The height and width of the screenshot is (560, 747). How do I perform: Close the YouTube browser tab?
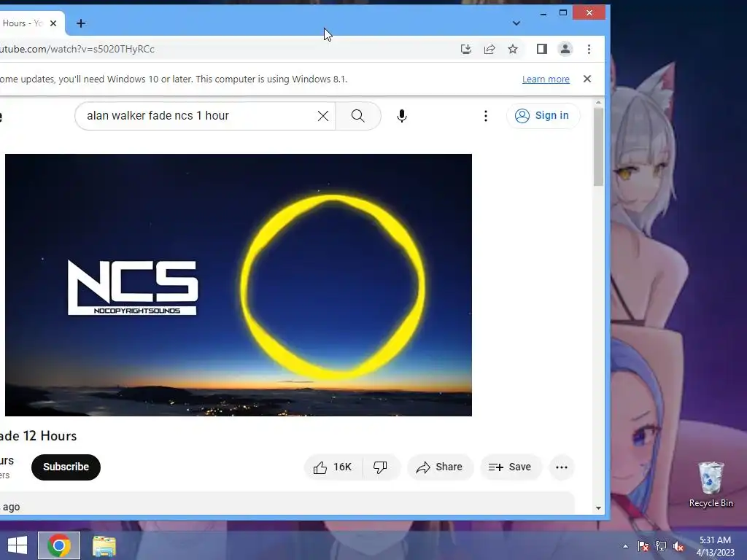[x=53, y=23]
